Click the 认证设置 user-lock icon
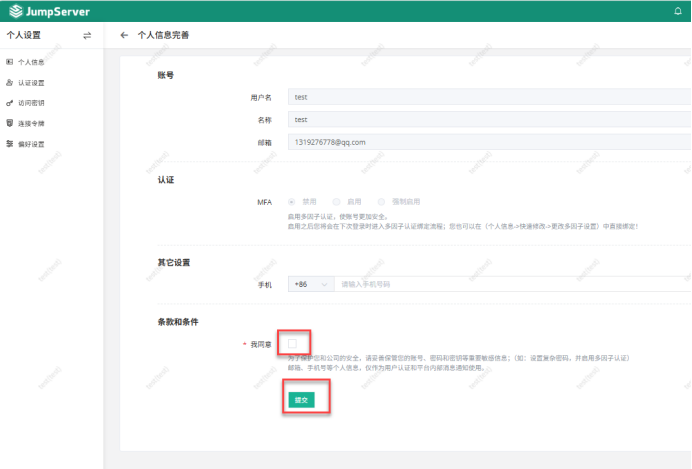 [x=10, y=83]
